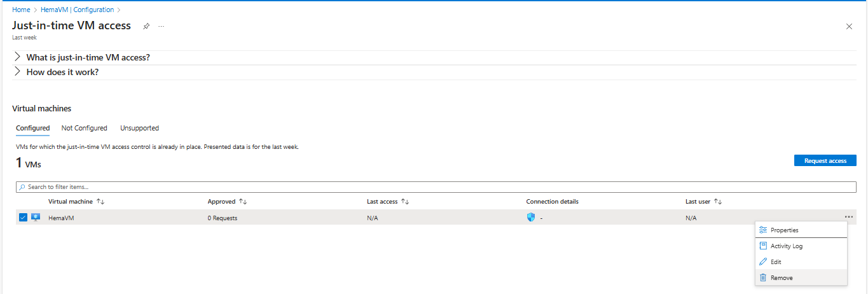Sort by Approved column arrows
Image resolution: width=868 pixels, height=294 pixels.
pyautogui.click(x=242, y=202)
